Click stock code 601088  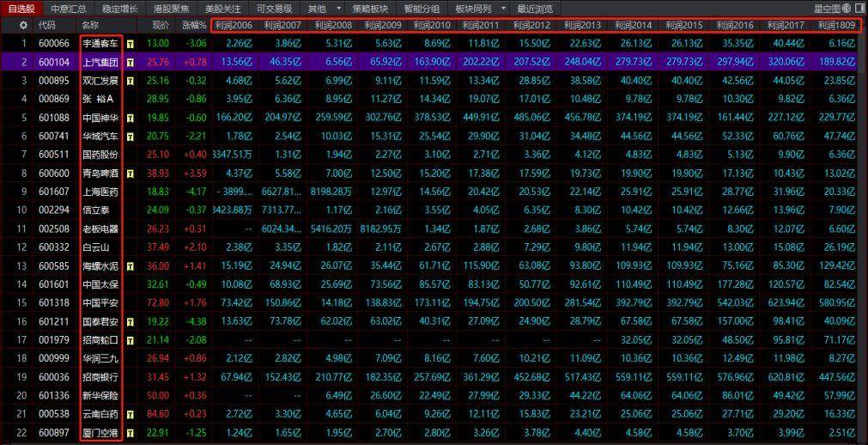coord(54,118)
